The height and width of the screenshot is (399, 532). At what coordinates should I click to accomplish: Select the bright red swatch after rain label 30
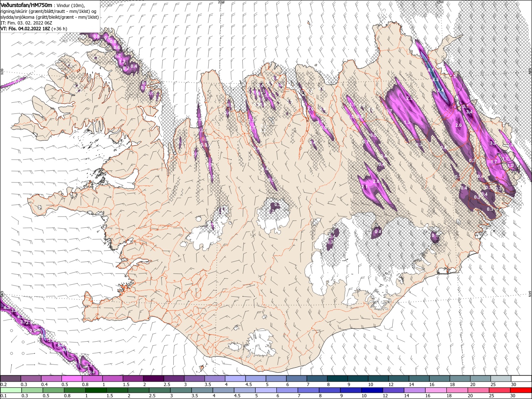[520, 390]
